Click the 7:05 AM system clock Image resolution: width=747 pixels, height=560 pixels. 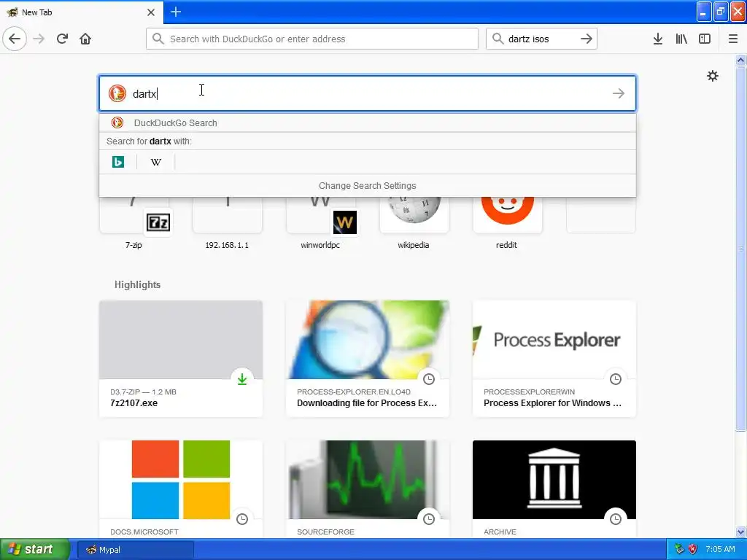(720, 550)
